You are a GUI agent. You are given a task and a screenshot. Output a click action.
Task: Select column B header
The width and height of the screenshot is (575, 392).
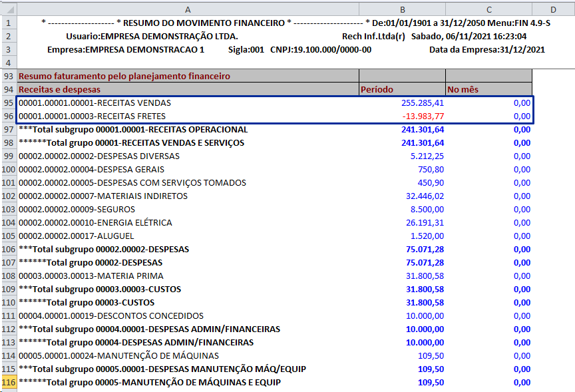402,9
